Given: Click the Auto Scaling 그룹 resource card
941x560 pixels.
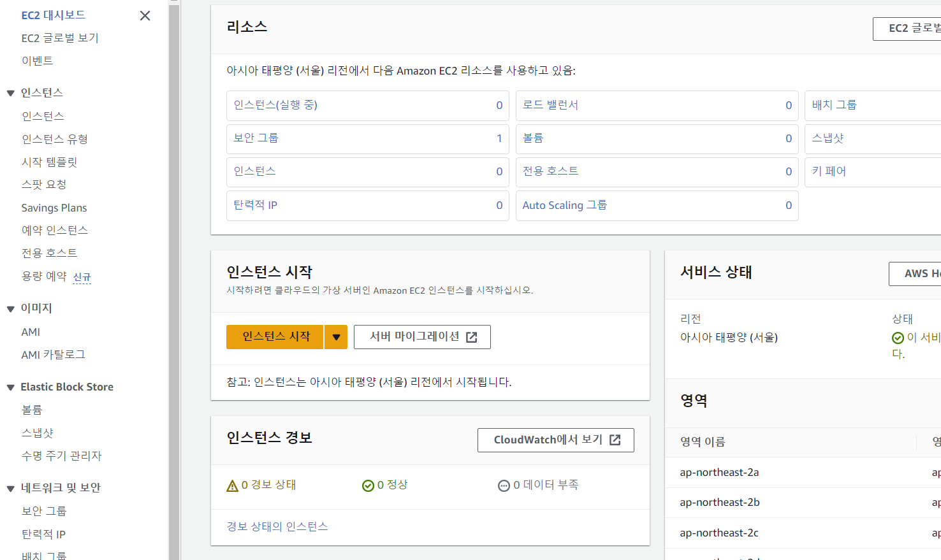Looking at the screenshot, I should click(x=657, y=206).
